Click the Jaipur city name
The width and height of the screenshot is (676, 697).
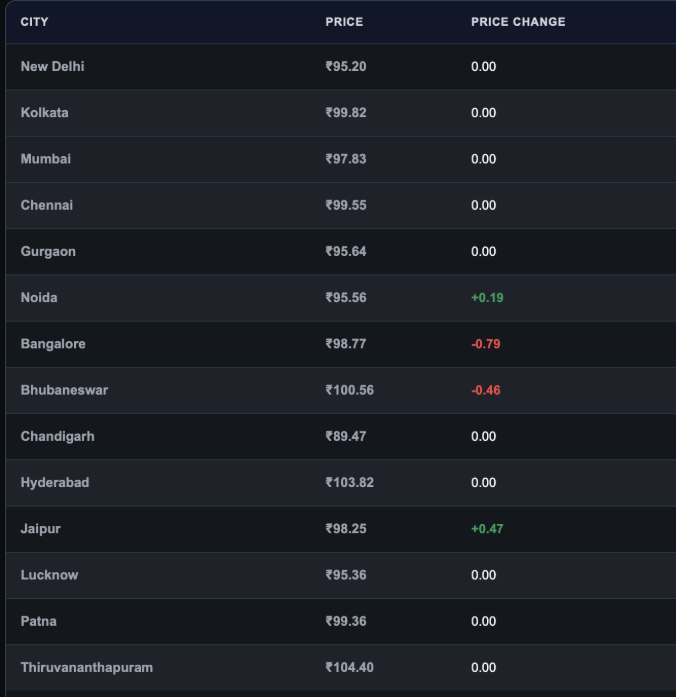pos(40,529)
